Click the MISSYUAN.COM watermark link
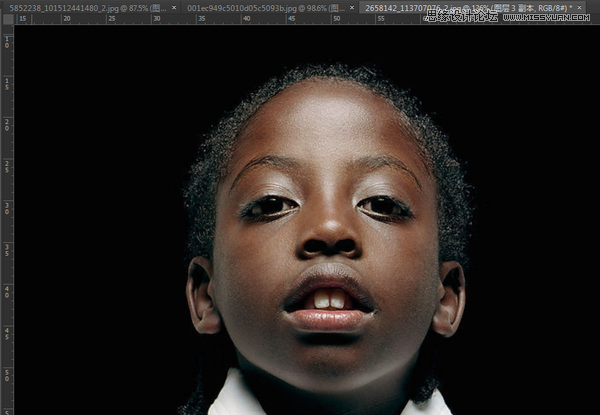The width and height of the screenshot is (600, 415). click(x=546, y=17)
